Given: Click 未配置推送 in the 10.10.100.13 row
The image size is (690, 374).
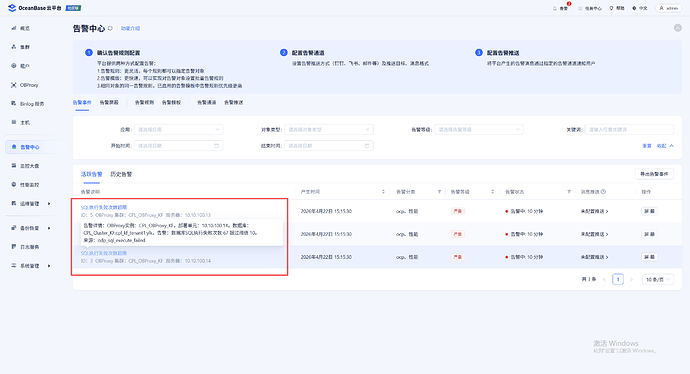Looking at the screenshot, I should pos(595,212).
